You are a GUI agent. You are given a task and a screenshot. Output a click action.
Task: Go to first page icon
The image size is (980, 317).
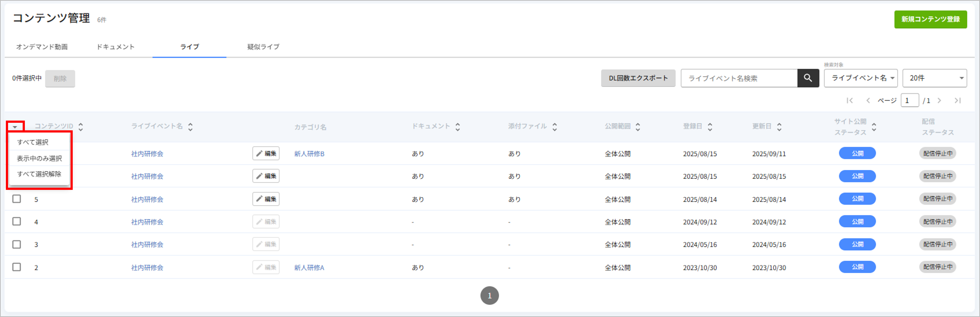850,101
